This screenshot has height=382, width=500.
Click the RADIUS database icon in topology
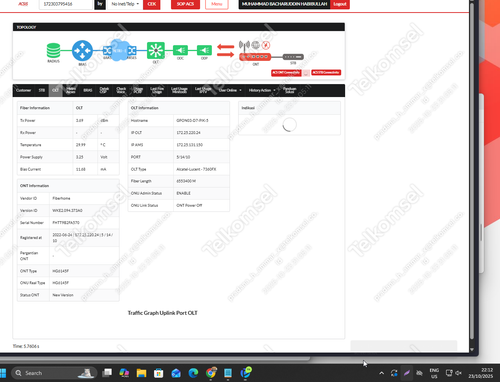[x=53, y=51]
